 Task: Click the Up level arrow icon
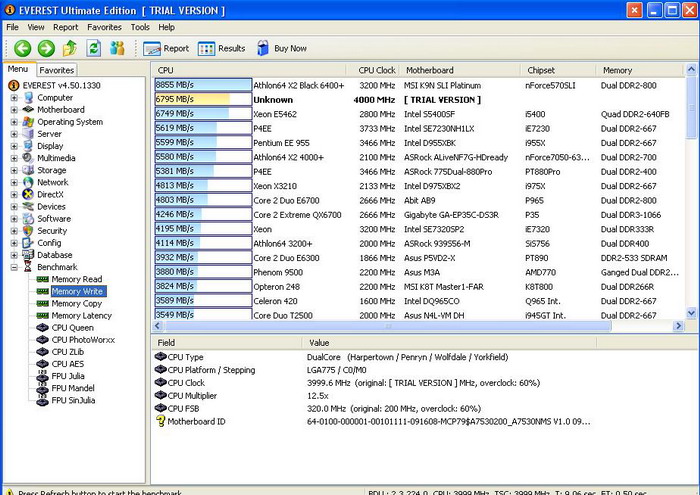point(69,48)
